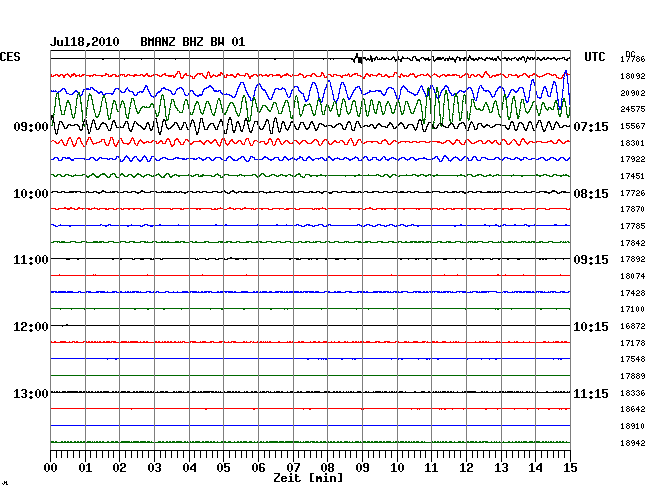Click minute label 07 on time axis
Image resolution: width=650 pixels, height=494 pixels.
(x=293, y=468)
